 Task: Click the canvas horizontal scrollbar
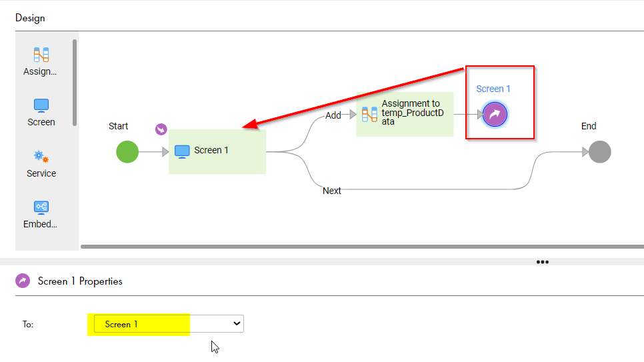362,247
